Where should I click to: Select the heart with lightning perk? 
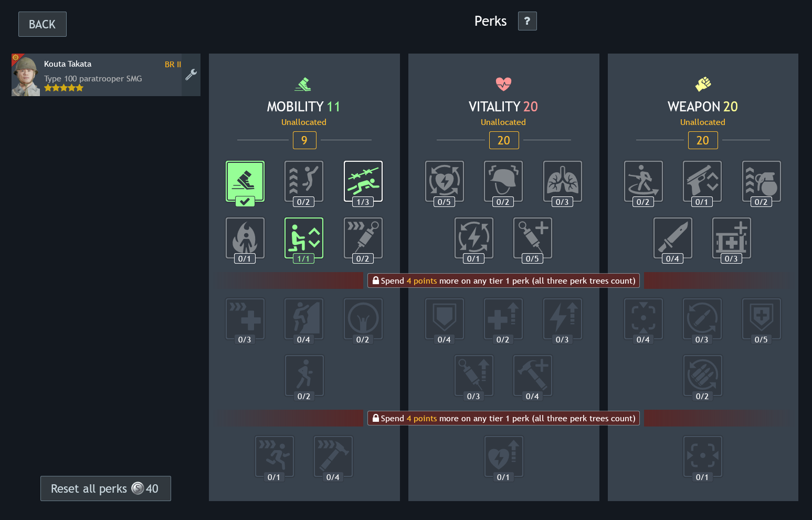pos(444,181)
